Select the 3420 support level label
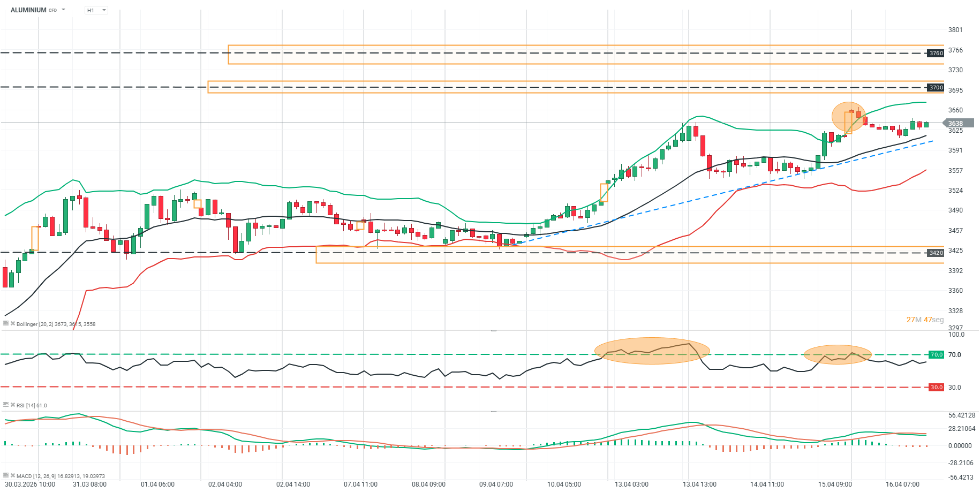This screenshot has height=493, width=980. (936, 253)
